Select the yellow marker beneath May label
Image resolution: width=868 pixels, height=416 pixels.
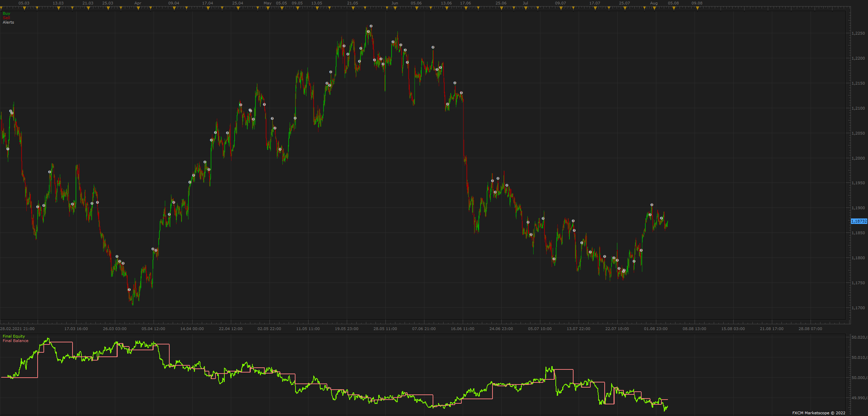click(268, 8)
